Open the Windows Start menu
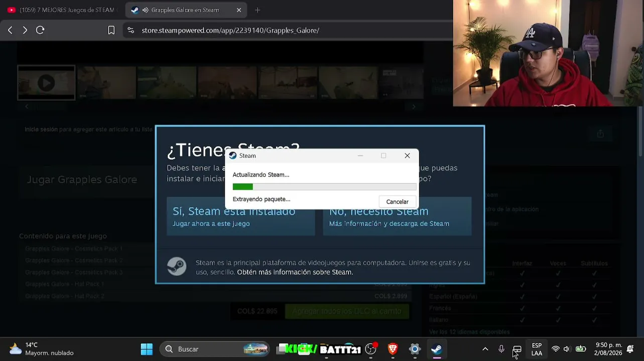The image size is (644, 361). point(147,349)
